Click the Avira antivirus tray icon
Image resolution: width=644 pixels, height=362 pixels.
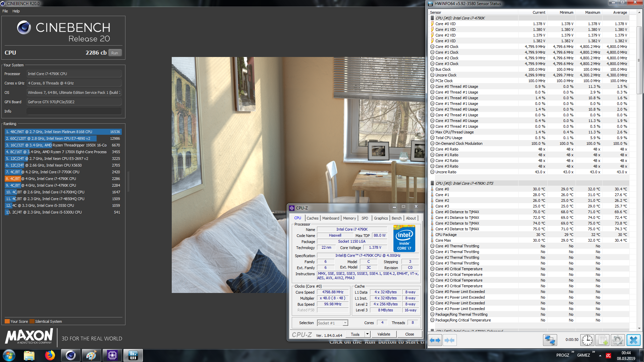pos(608,355)
